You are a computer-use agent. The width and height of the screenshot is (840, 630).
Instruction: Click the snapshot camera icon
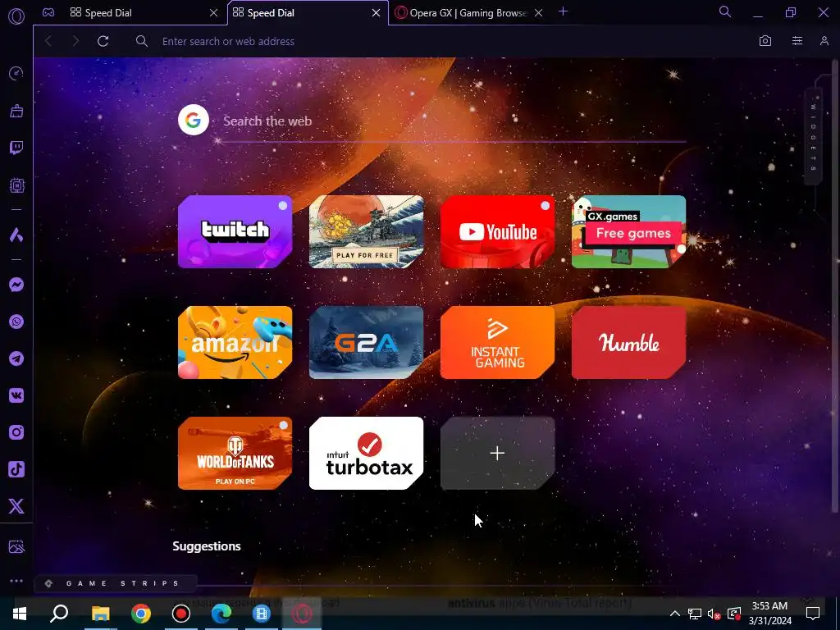point(765,41)
